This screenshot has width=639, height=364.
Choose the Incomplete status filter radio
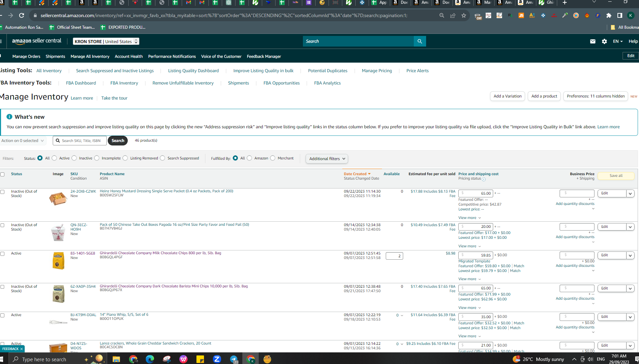coord(97,158)
